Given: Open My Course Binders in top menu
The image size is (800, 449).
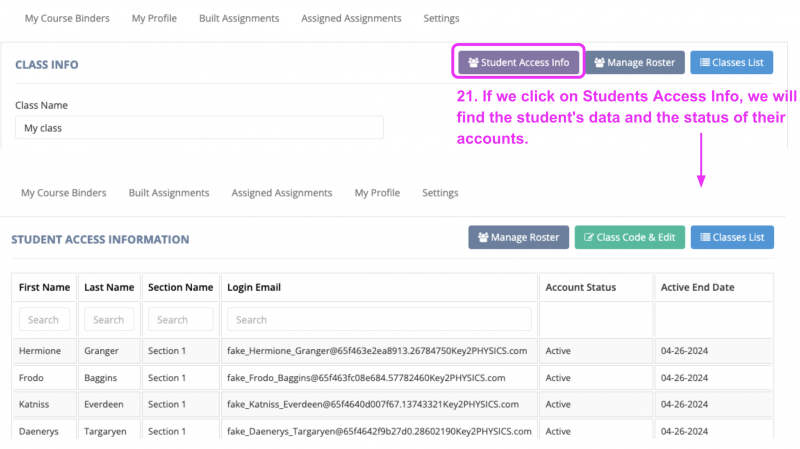Looking at the screenshot, I should (x=67, y=18).
